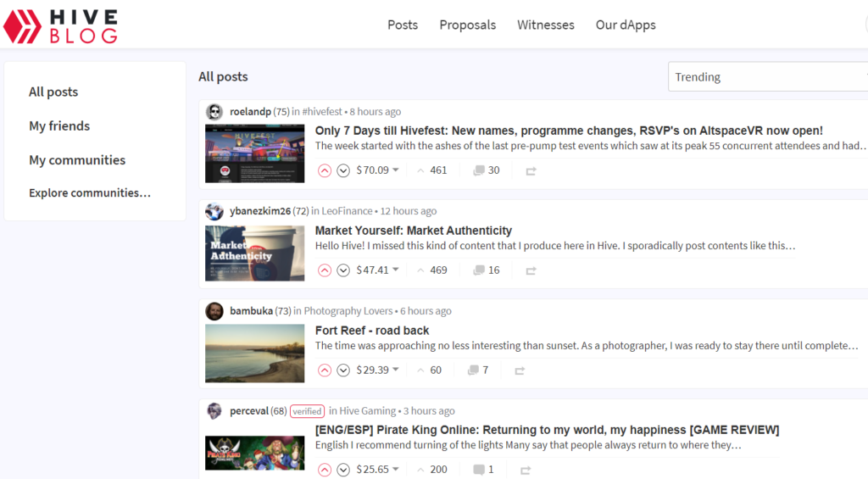The image size is (868, 479).
Task: Open the Fort Reef - road back title
Action: [372, 331]
